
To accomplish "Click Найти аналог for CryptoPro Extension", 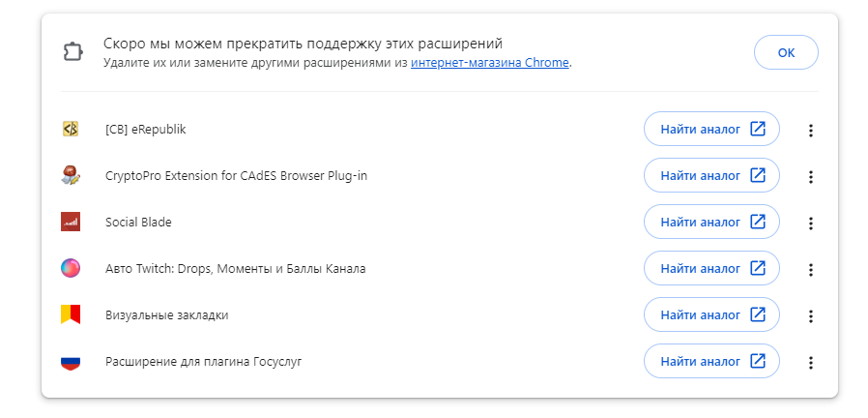I will point(711,175).
